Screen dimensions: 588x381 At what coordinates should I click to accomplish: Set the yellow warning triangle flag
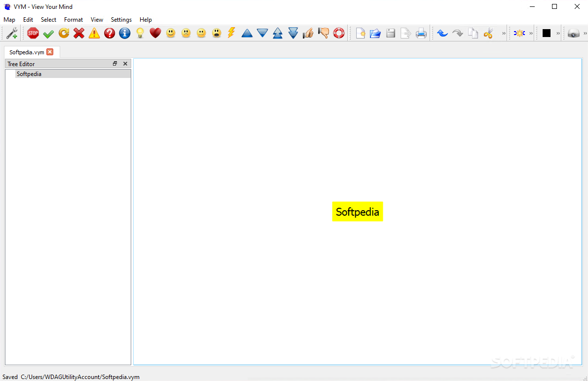[x=94, y=33]
